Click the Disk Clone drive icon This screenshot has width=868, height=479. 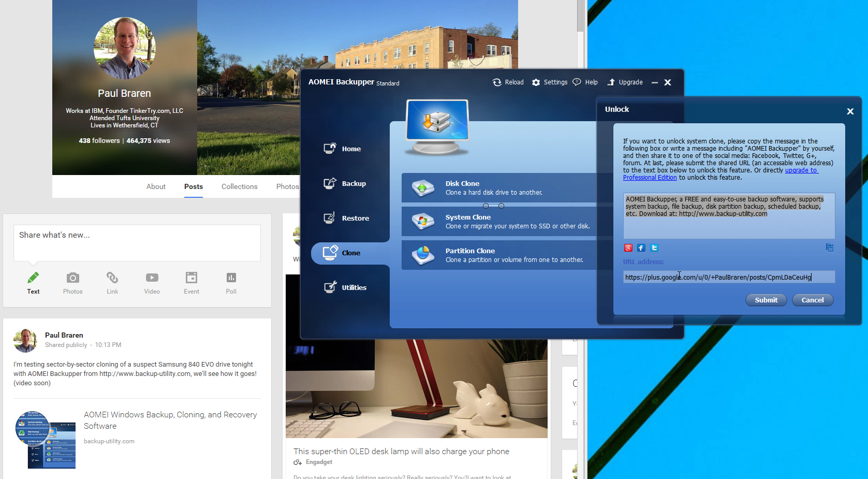point(423,188)
